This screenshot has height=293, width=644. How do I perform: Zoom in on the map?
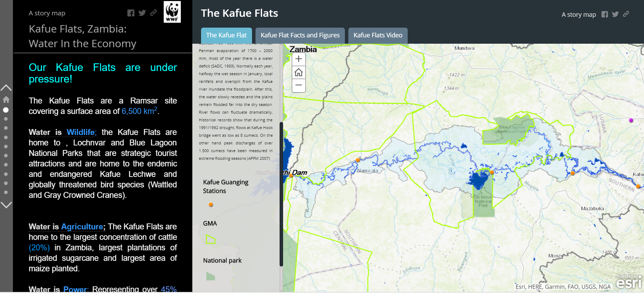point(298,59)
